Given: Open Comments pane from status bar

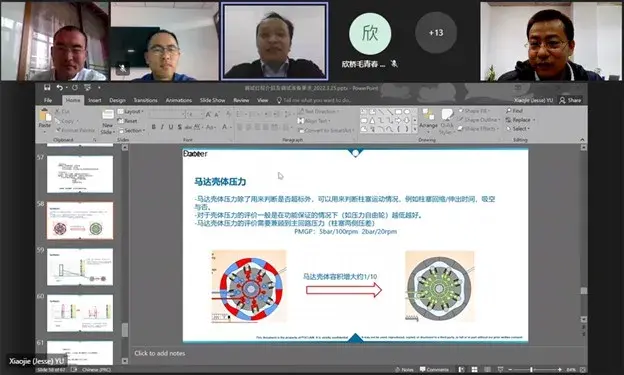Looking at the screenshot, I should click(434, 369).
